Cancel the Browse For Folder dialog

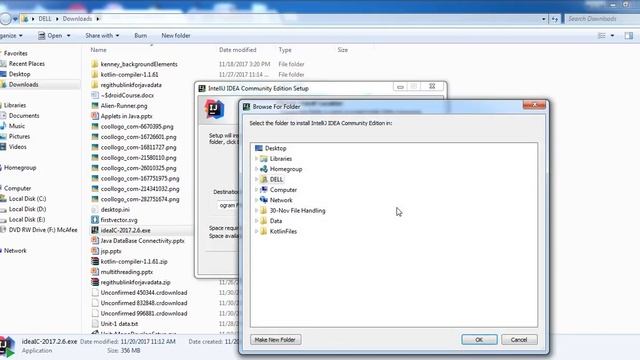point(519,340)
